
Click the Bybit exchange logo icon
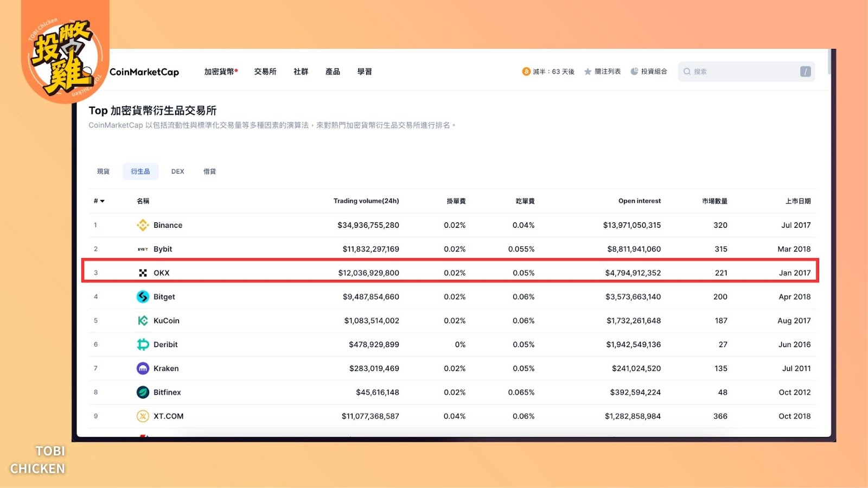pyautogui.click(x=143, y=249)
